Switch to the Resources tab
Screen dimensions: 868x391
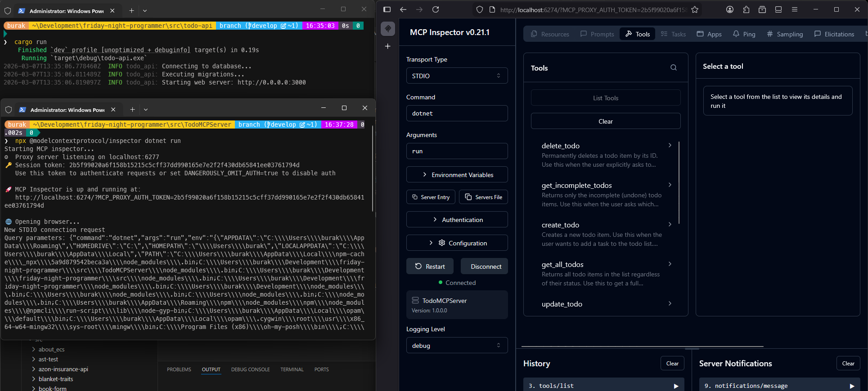point(550,34)
